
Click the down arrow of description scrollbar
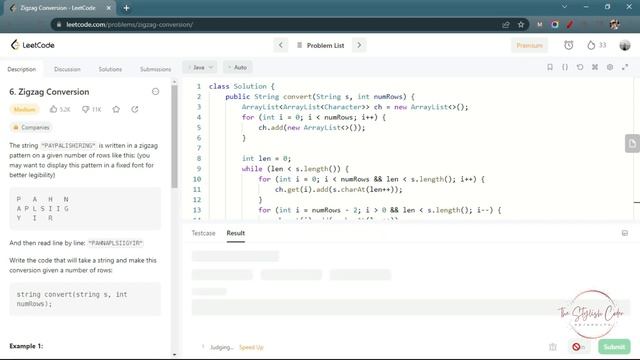point(174,355)
